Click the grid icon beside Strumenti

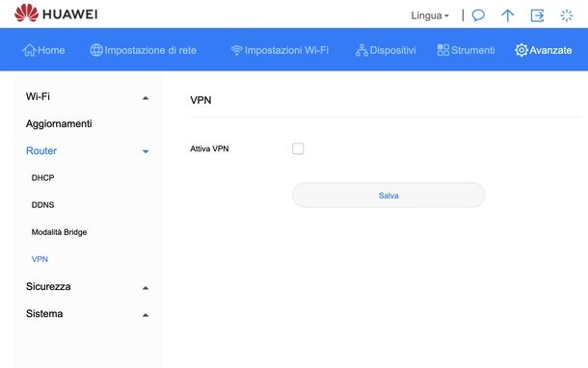[442, 50]
